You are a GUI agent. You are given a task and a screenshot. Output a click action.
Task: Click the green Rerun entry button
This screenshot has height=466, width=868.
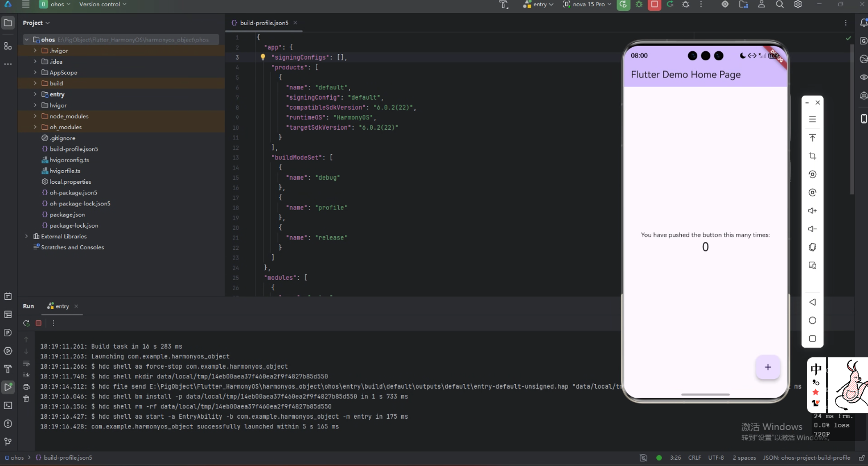(624, 5)
